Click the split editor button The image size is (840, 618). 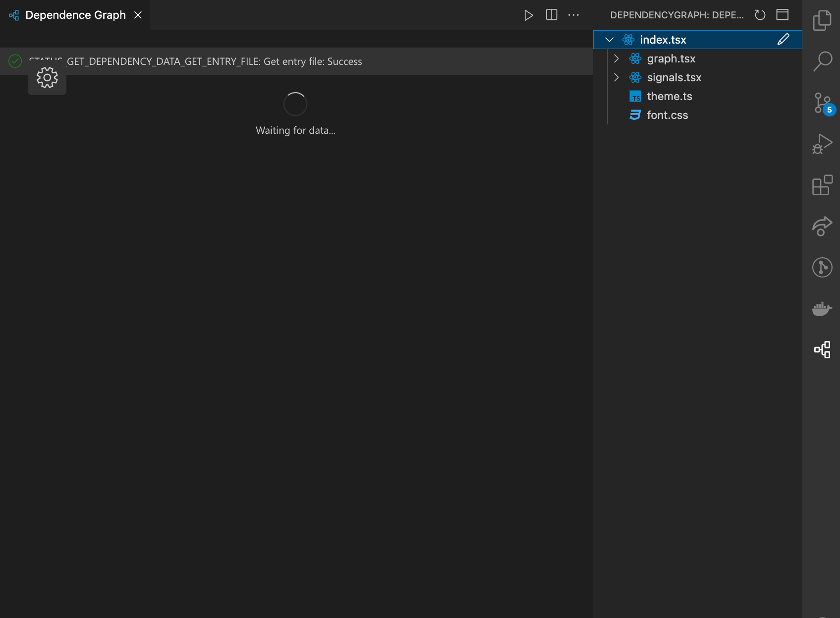pyautogui.click(x=551, y=15)
